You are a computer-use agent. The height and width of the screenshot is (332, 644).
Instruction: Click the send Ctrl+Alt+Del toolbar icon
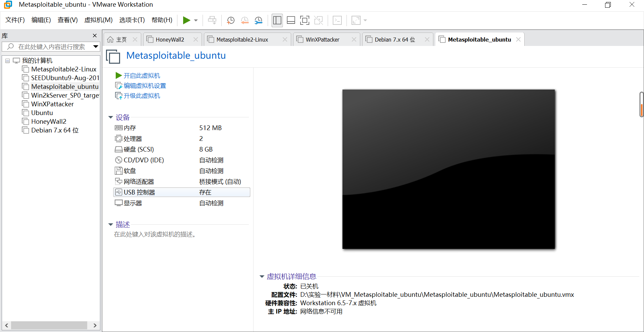[x=212, y=20]
